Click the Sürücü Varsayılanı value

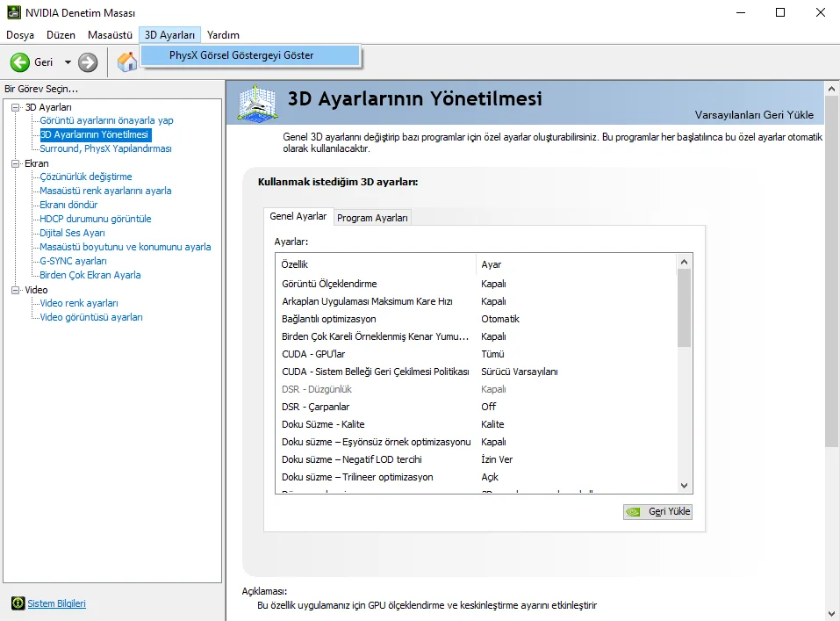[x=519, y=372]
